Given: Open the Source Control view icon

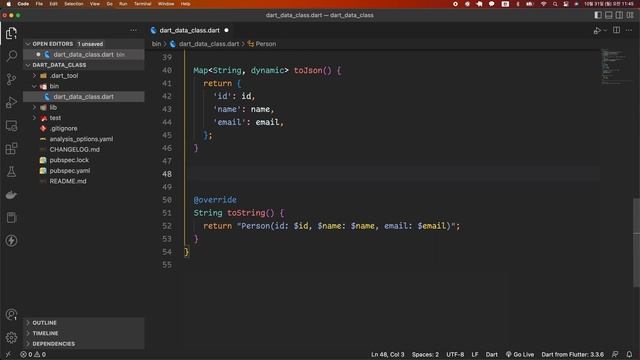Looking at the screenshot, I should click(x=11, y=79).
